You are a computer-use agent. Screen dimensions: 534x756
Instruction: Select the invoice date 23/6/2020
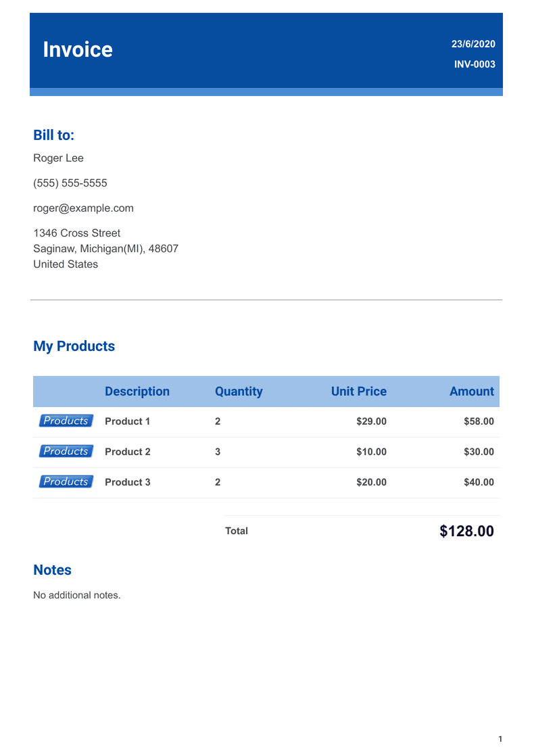tap(473, 45)
